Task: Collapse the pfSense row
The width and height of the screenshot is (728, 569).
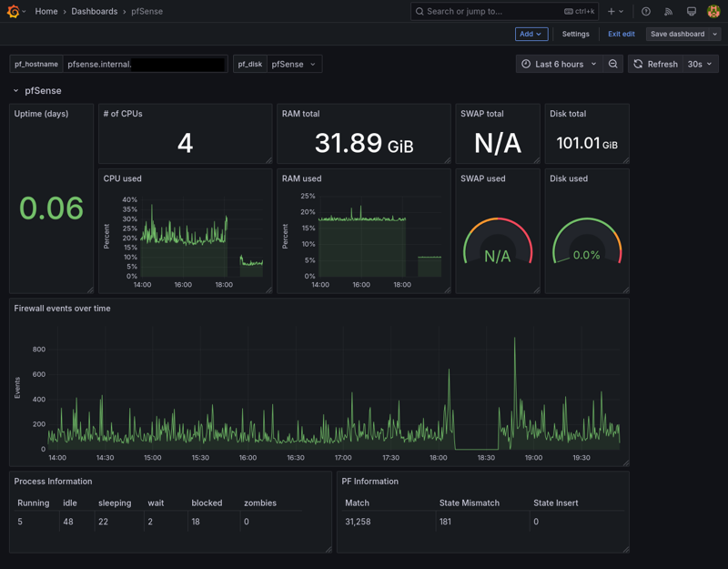Action: click(15, 90)
